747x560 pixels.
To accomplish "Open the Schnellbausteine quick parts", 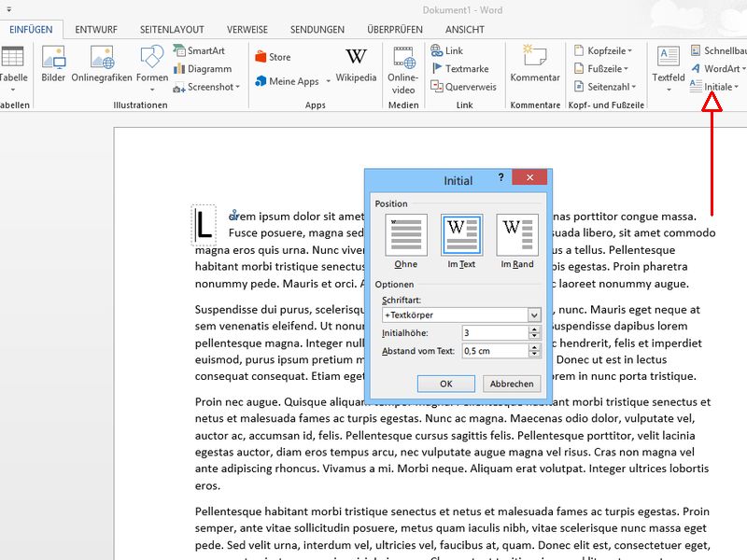I will pyautogui.click(x=718, y=50).
